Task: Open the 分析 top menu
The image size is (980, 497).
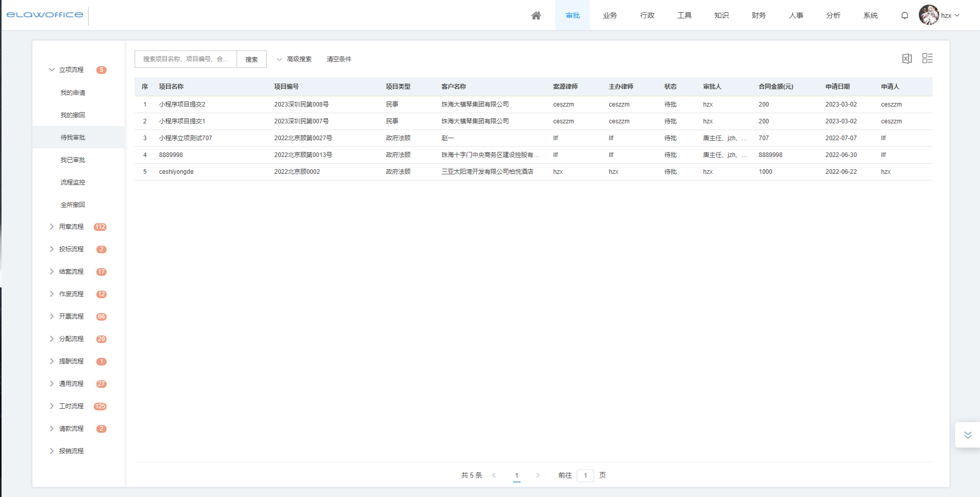Action: (x=833, y=15)
